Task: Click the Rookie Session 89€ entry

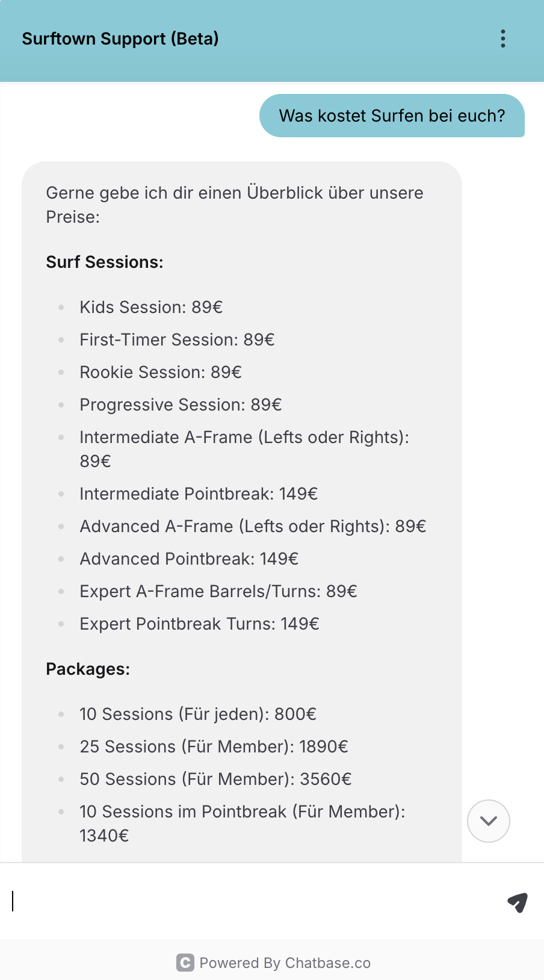Action: [161, 372]
